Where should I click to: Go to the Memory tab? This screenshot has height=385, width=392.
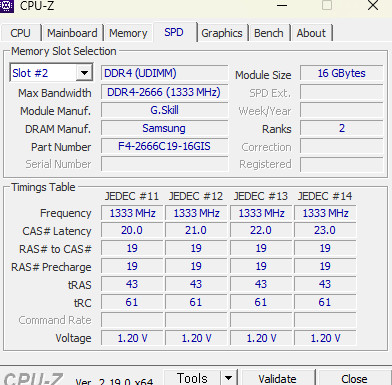[x=128, y=33]
